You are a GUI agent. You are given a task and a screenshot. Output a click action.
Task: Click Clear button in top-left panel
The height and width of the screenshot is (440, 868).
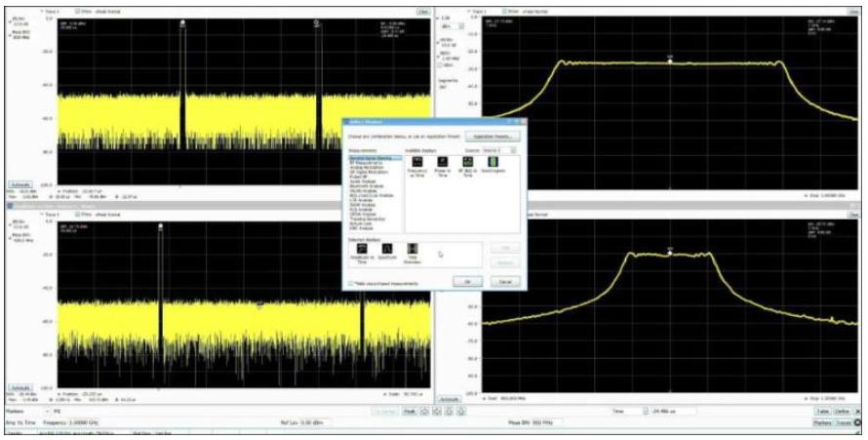tap(422, 11)
